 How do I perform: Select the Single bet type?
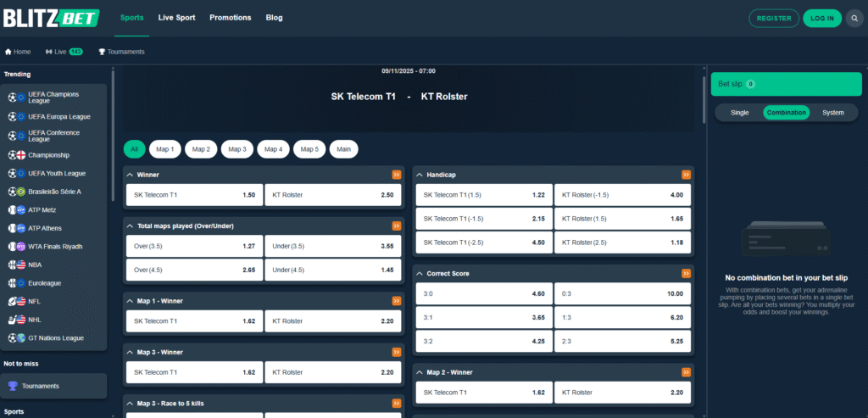click(739, 113)
